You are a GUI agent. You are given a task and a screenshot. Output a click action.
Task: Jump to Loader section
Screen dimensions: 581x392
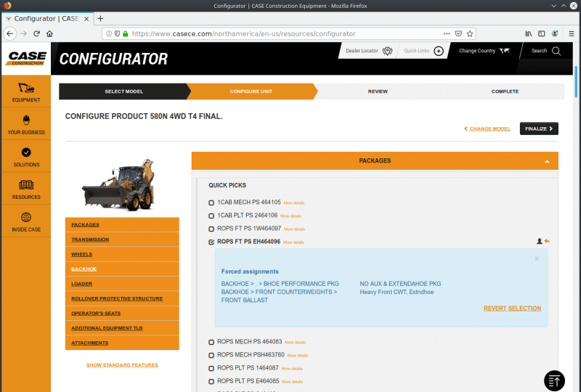coord(81,284)
